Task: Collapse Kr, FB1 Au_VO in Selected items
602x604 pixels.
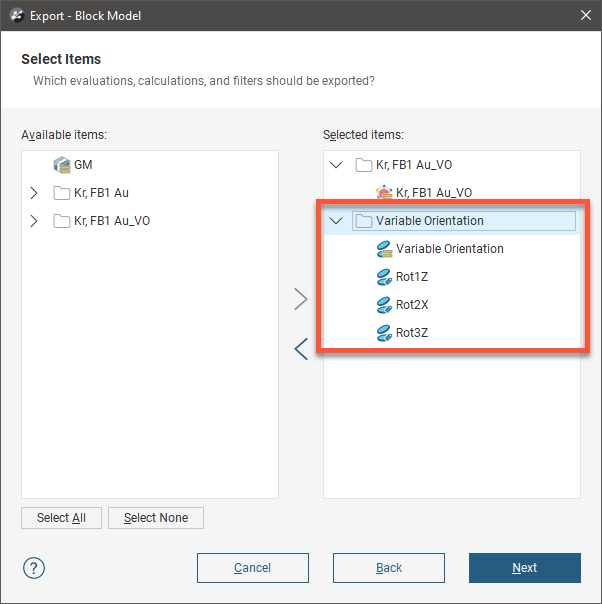Action: point(336,165)
